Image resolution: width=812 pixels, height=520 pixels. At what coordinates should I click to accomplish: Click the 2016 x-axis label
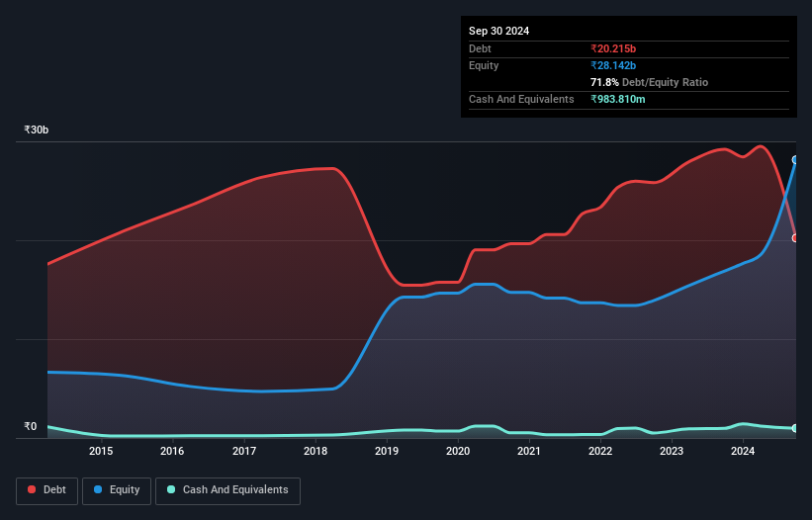172,451
